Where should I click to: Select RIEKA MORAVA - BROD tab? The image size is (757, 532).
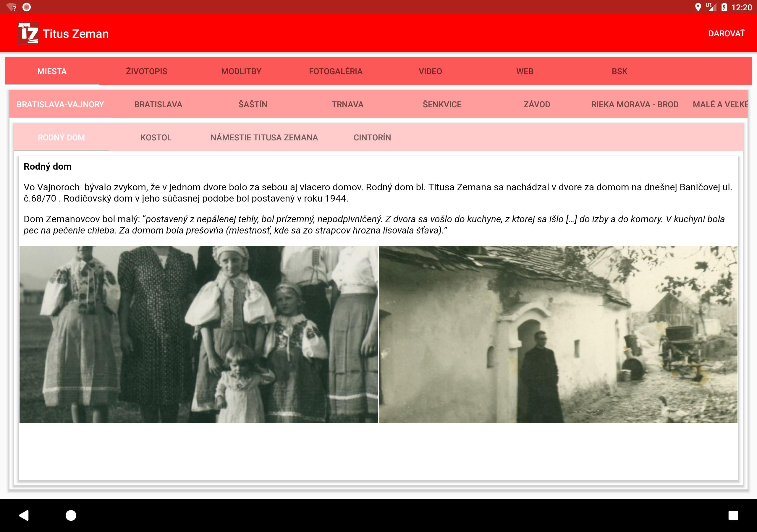[x=635, y=104]
